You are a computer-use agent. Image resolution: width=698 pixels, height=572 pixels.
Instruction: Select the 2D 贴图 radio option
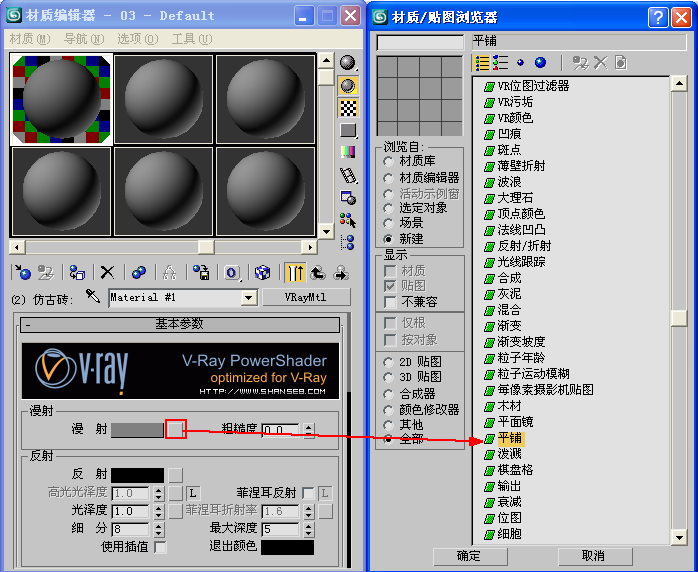389,361
